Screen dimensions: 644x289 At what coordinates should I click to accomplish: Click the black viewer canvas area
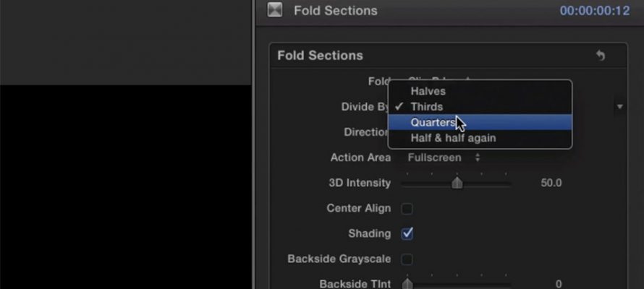pos(125,186)
